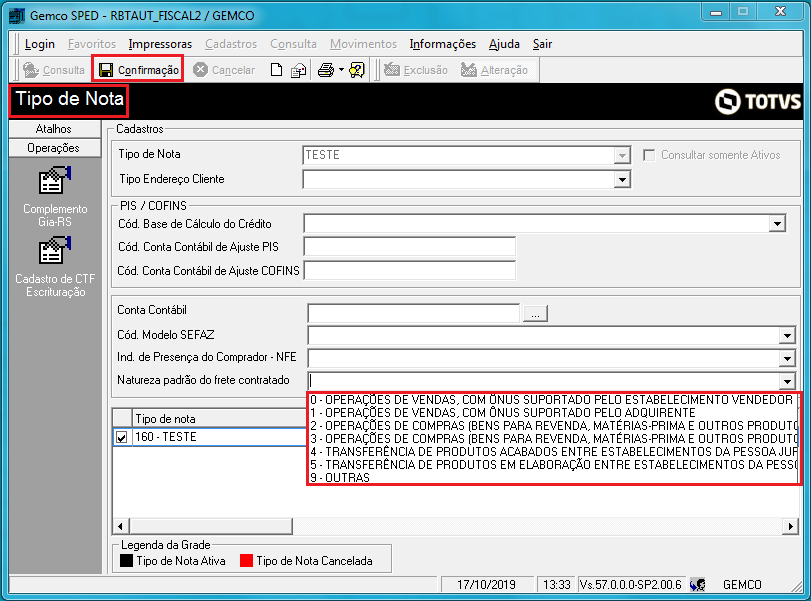
Task: Collapse Natureza padrão do frete dropdown arrow
Action: [x=787, y=381]
